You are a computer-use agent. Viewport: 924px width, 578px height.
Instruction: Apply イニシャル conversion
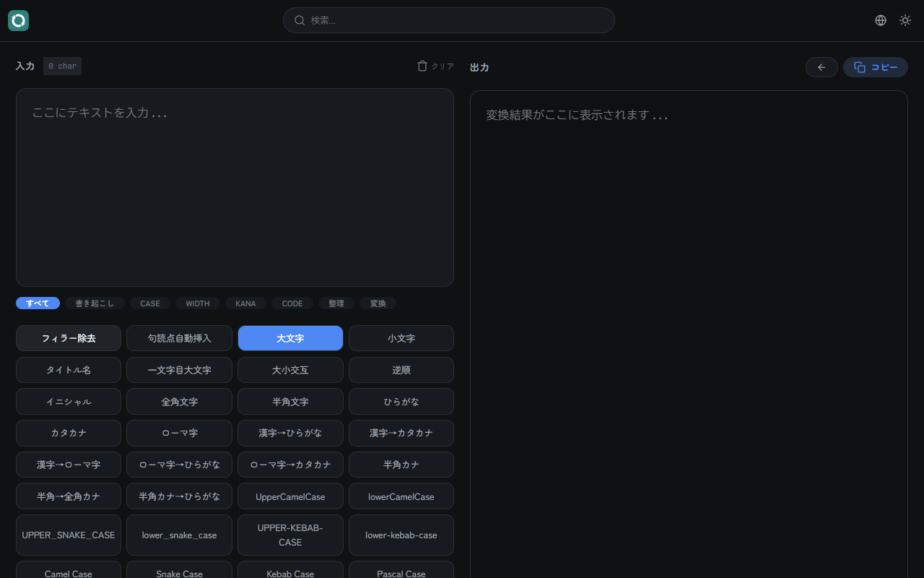point(69,402)
